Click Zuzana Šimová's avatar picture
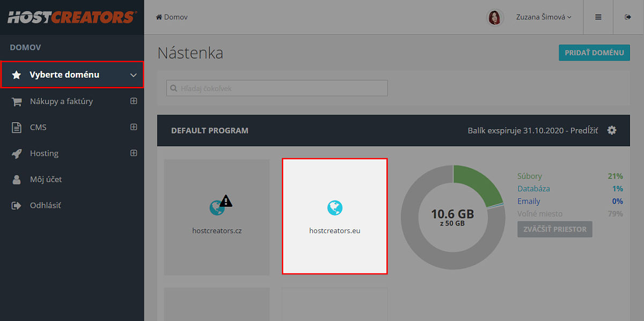Screen dimensions: 644x321 (x=495, y=17)
